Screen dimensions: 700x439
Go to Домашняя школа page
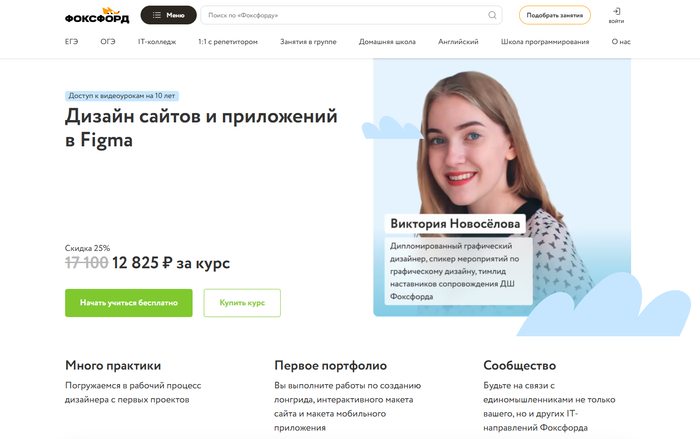(x=387, y=42)
